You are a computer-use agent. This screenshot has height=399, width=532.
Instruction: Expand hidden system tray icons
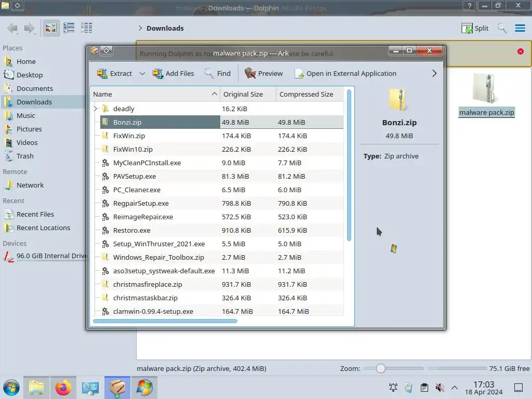455,388
